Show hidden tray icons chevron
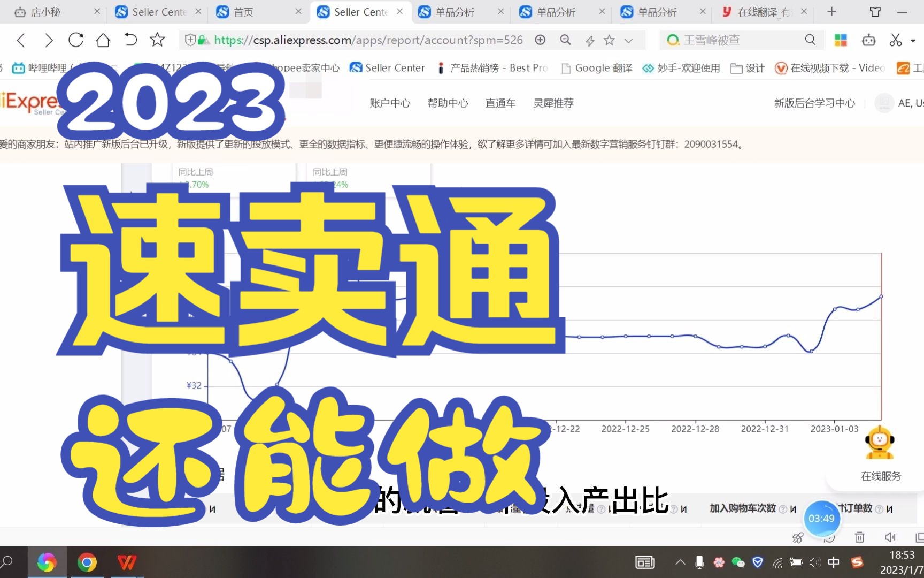Screen dimensions: 924x578 [x=680, y=562]
